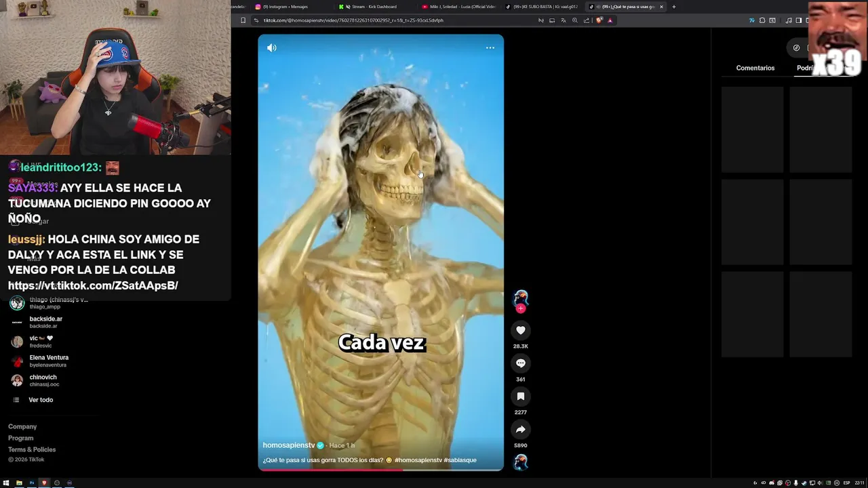Image resolution: width=868 pixels, height=488 pixels.
Task: Open comments with the speech bubble icon
Action: pyautogui.click(x=521, y=363)
